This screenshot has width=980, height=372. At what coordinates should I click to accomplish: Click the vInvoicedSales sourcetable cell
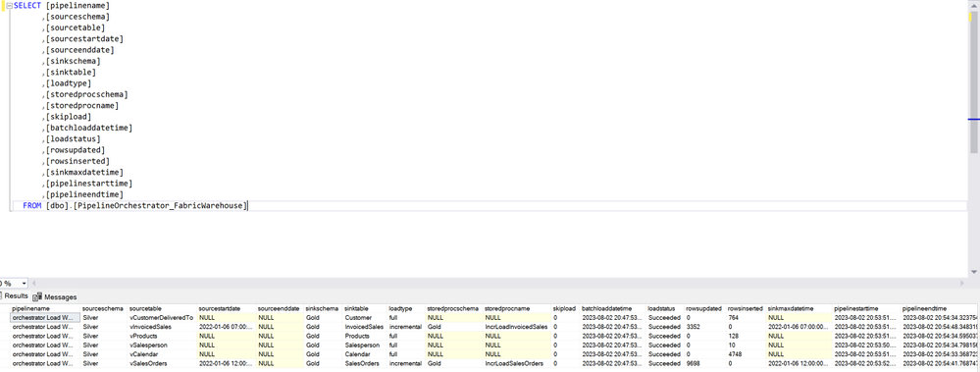162,327
